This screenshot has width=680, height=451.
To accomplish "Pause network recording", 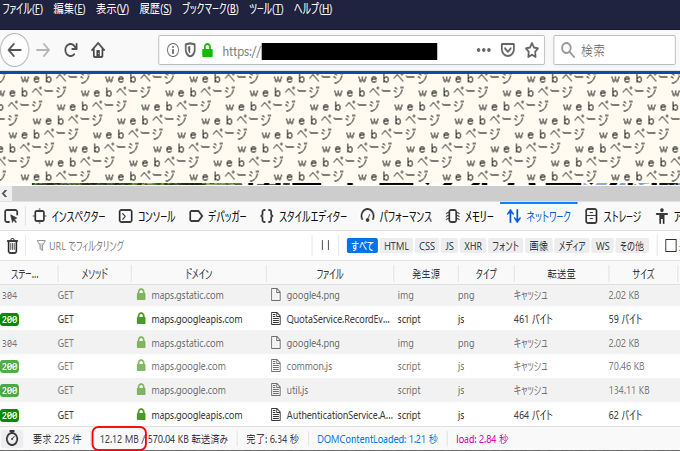I will 325,245.
